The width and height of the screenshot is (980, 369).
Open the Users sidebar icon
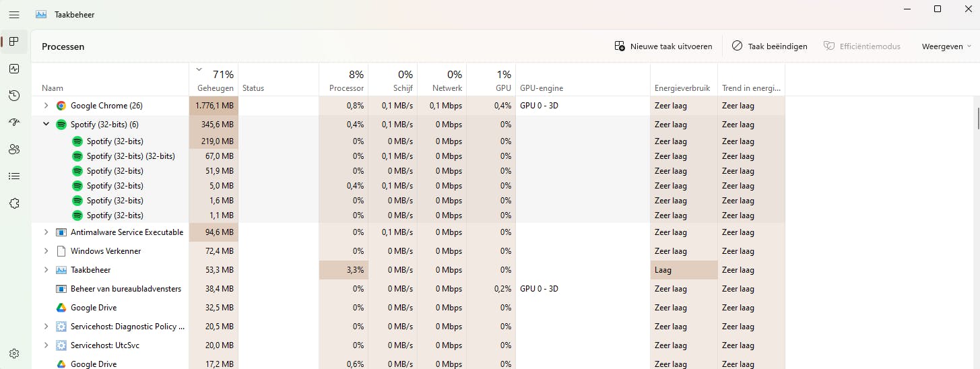(14, 149)
